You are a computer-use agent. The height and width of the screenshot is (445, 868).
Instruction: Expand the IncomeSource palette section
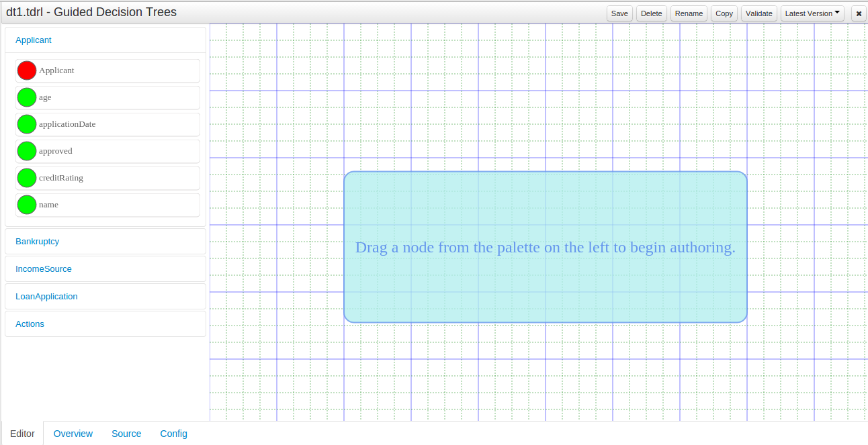click(44, 269)
